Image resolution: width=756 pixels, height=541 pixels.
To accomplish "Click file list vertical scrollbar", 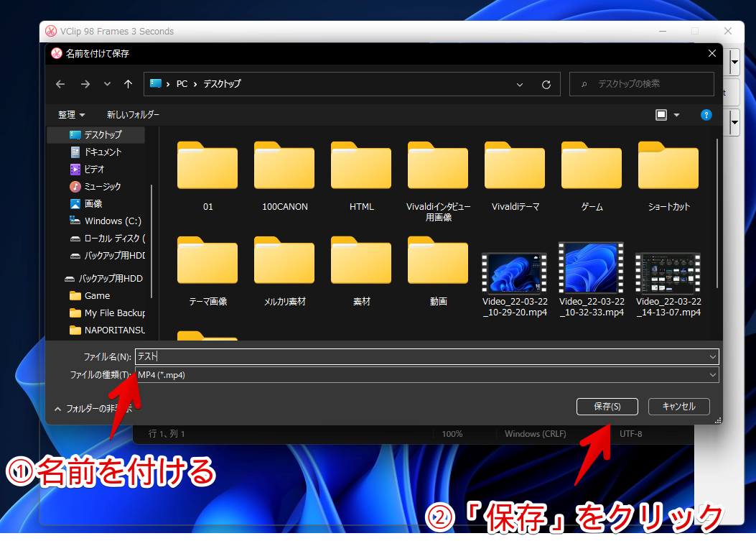I will (717, 213).
